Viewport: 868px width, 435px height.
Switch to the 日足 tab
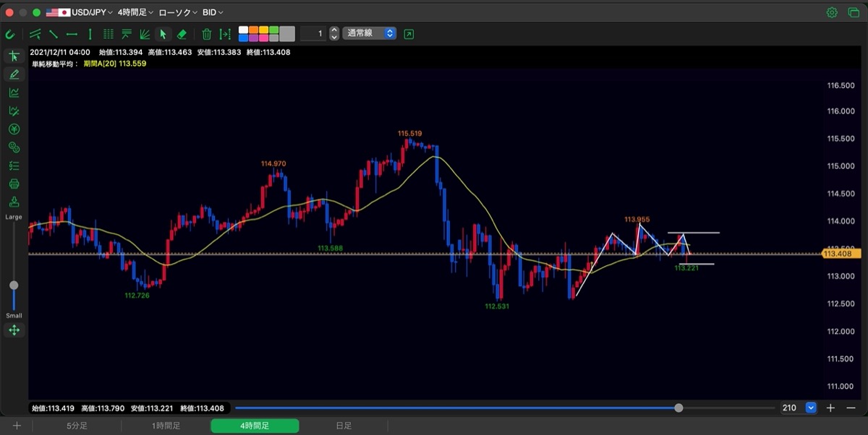pyautogui.click(x=344, y=426)
